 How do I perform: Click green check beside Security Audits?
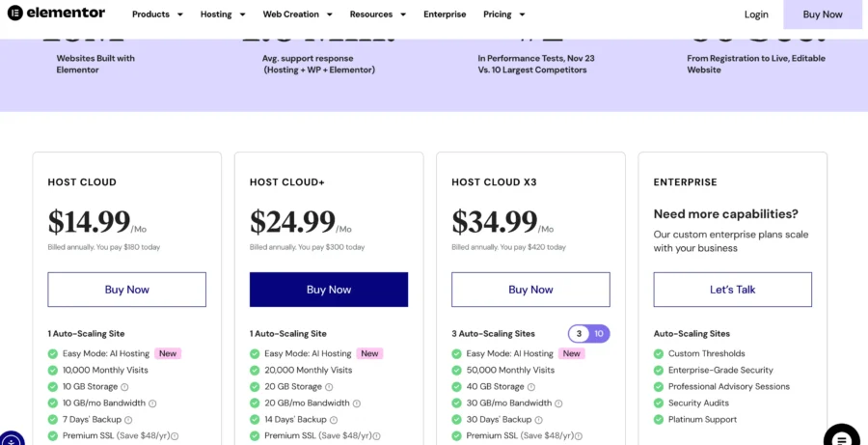[x=659, y=403]
